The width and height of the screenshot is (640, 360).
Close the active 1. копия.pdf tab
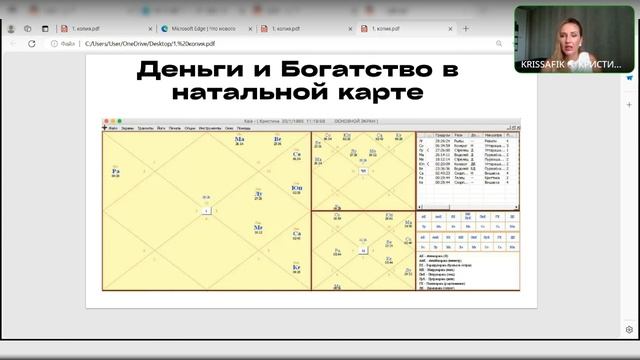(x=450, y=29)
